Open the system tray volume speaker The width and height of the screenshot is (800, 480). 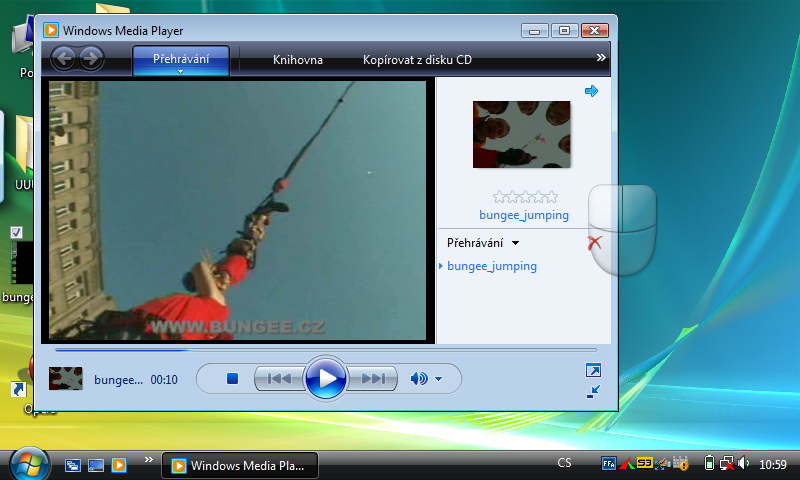(x=743, y=463)
